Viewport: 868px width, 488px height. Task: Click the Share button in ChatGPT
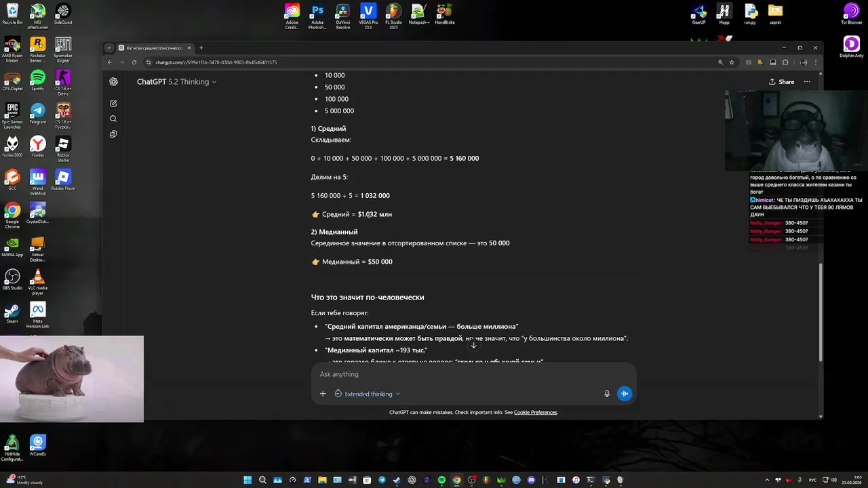tap(781, 81)
